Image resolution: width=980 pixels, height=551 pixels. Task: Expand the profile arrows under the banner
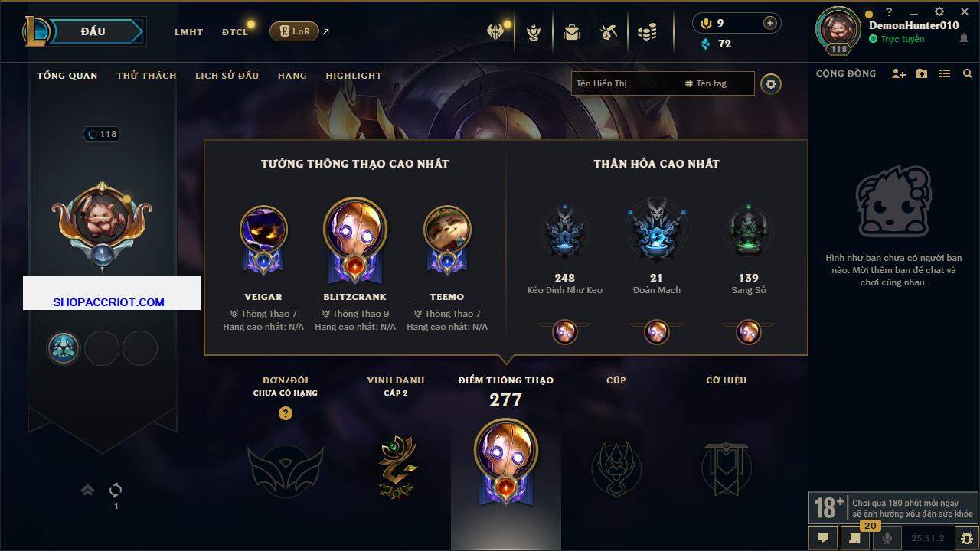click(x=87, y=490)
